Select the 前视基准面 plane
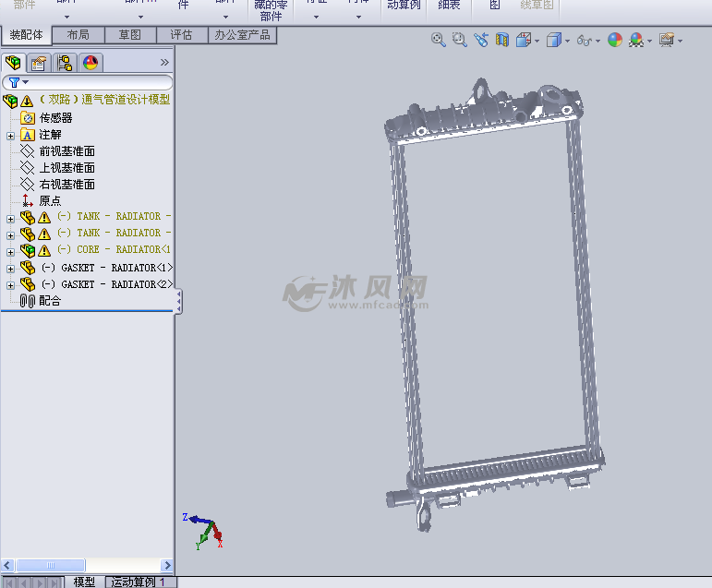The image size is (712, 588). point(67,151)
